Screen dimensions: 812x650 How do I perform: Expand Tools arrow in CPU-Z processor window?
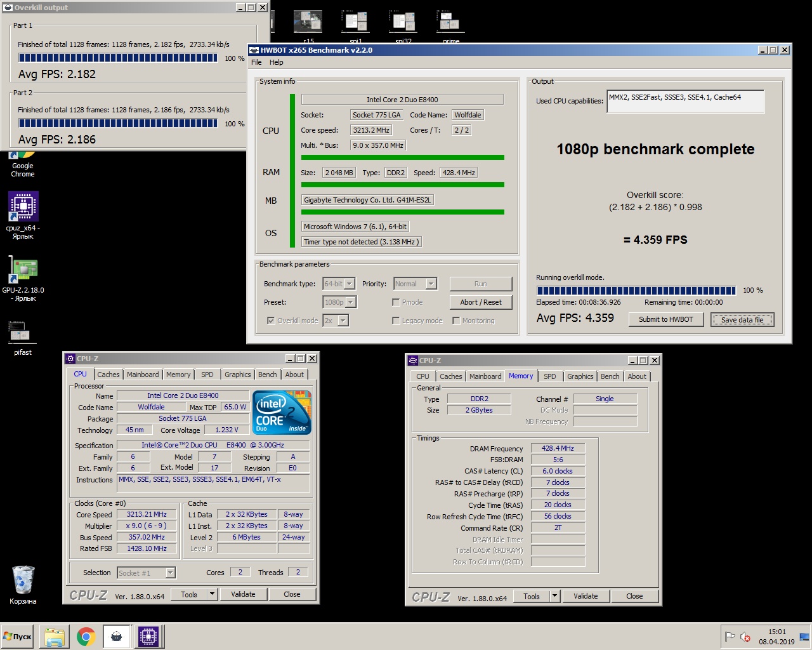click(212, 594)
